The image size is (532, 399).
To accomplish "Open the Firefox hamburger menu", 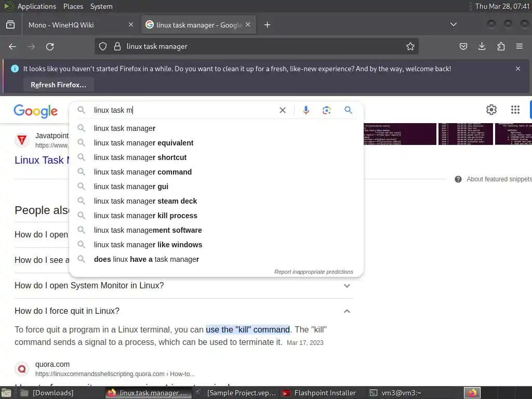I will (x=520, y=46).
